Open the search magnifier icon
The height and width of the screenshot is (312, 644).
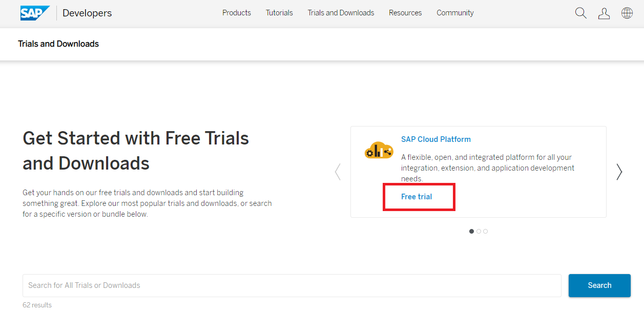(x=580, y=13)
